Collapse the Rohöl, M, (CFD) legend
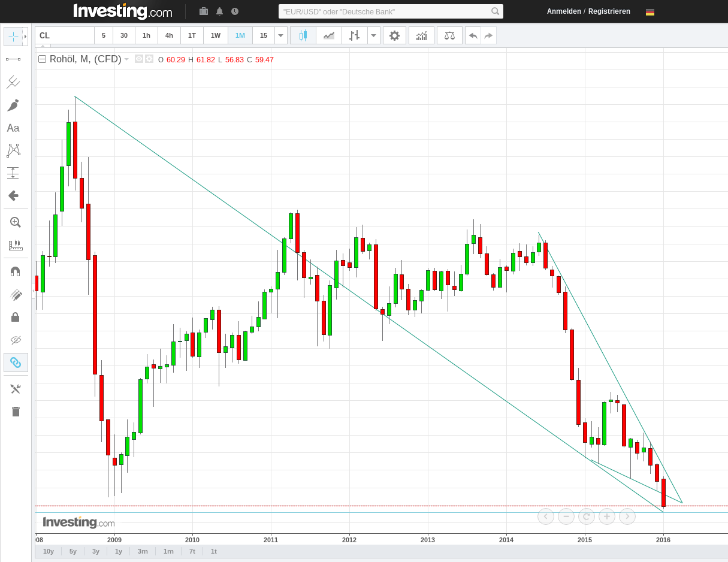The width and height of the screenshot is (728, 562). pos(41,59)
